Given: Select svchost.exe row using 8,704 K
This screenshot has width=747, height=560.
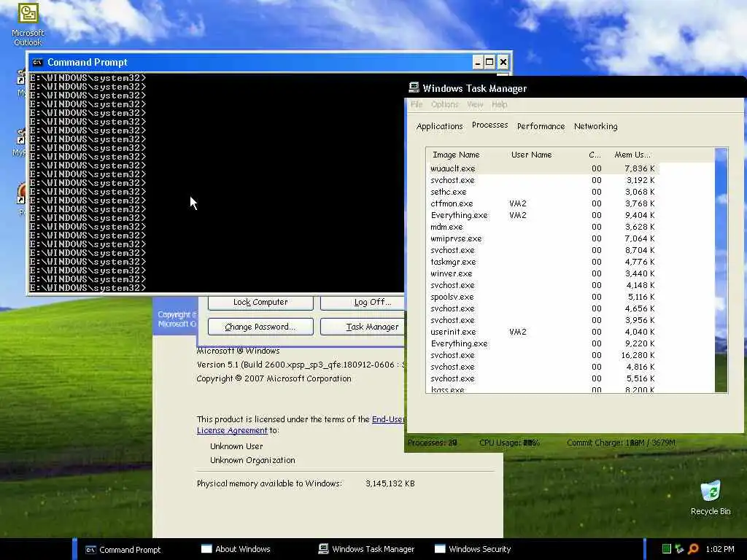Looking at the screenshot, I should (x=543, y=250).
